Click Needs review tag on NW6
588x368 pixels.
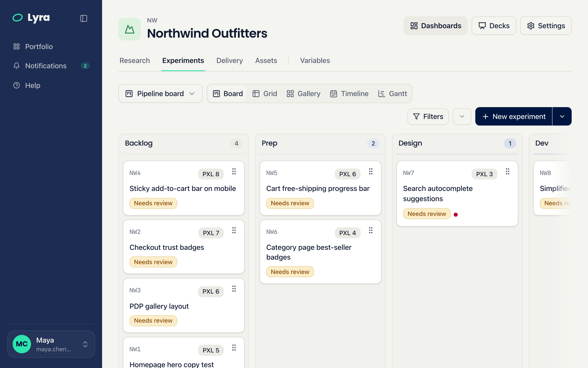pyautogui.click(x=290, y=272)
